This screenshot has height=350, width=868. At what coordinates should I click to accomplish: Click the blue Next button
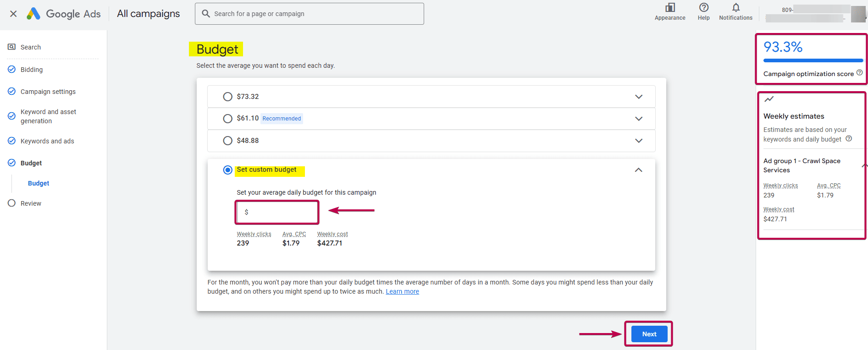pos(649,334)
